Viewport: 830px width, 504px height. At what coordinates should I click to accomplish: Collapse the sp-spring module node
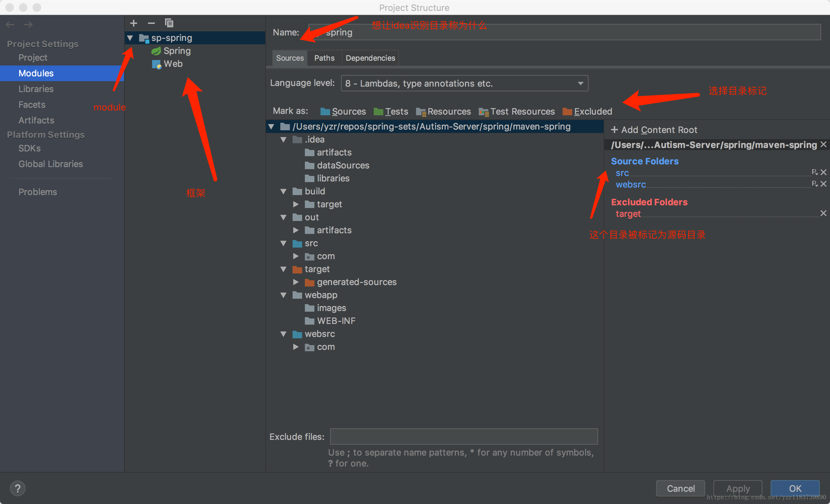130,38
